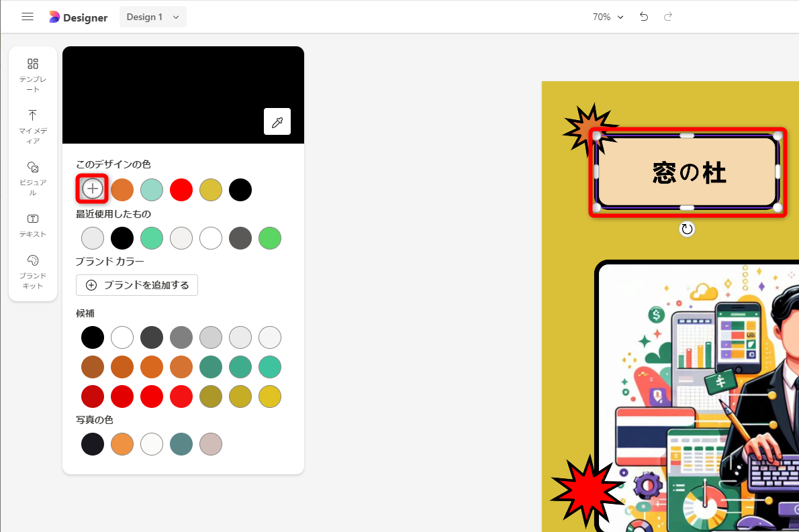Open the テンプレート templates panel
This screenshot has width=799, height=532.
click(33, 75)
